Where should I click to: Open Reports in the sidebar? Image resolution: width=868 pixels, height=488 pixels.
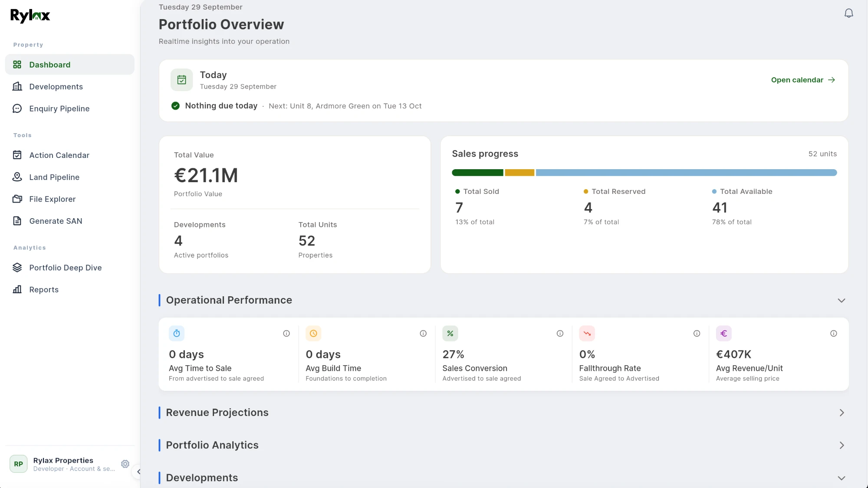(x=70, y=289)
